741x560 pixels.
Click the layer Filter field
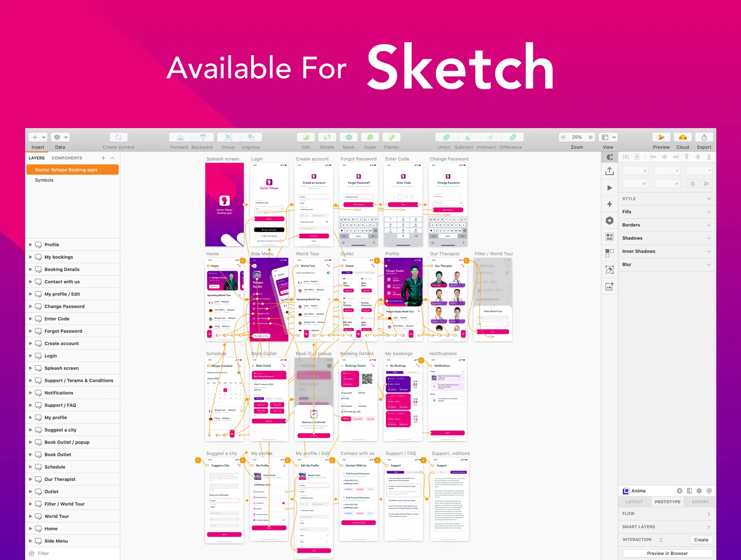coord(72,553)
